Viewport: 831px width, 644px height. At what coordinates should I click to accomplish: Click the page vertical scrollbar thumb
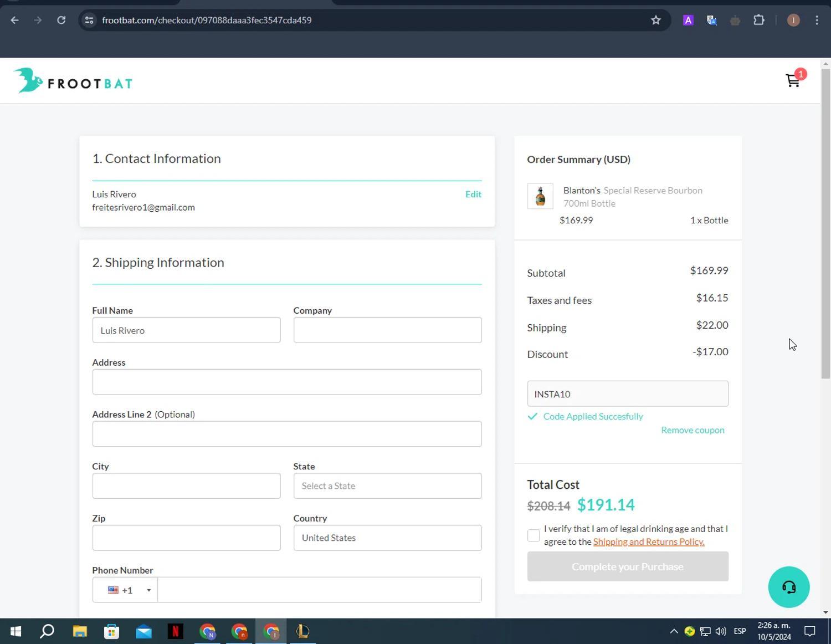tap(825, 223)
